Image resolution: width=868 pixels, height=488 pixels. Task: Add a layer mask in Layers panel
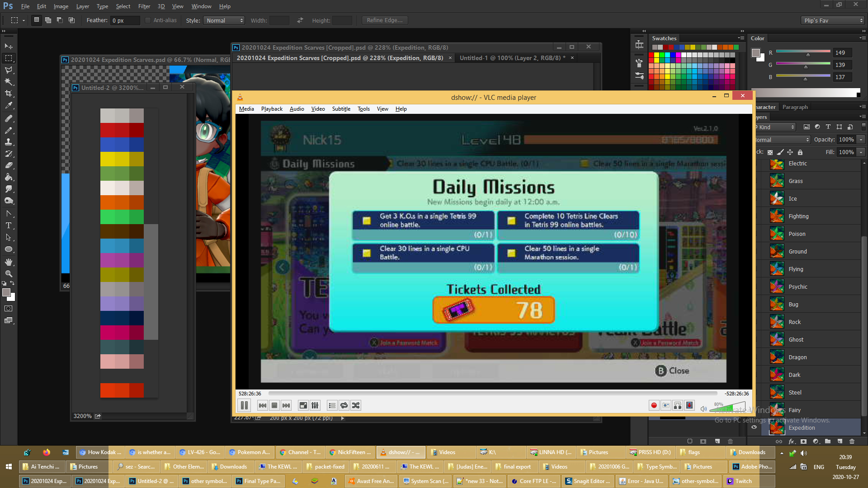[x=803, y=441]
